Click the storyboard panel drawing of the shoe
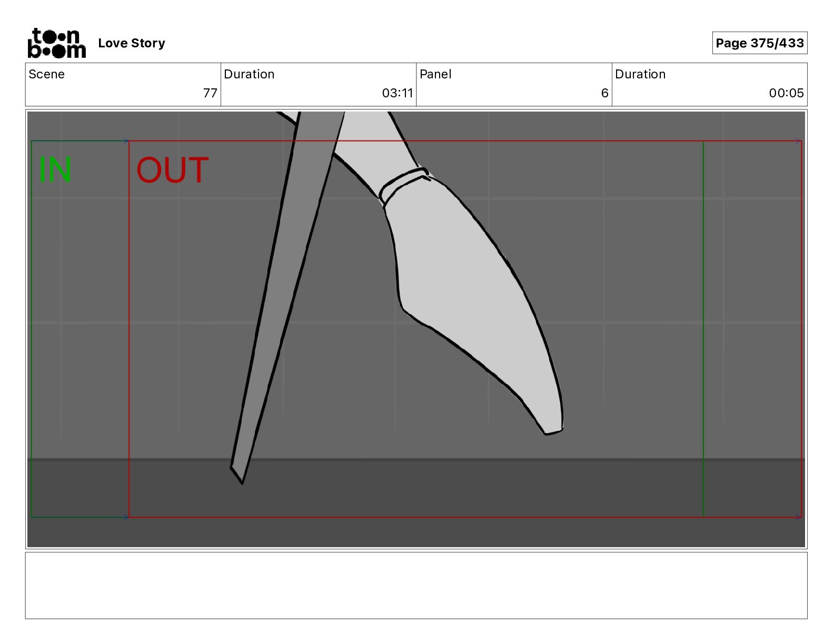Image resolution: width=834 pixels, height=644 pixels. click(416, 329)
